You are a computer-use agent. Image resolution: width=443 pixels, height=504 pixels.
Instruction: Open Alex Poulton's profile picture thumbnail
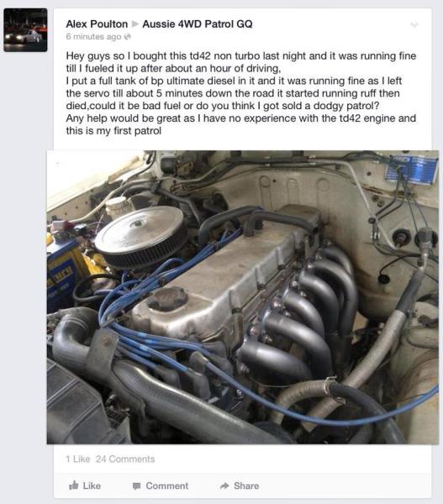pos(25,30)
